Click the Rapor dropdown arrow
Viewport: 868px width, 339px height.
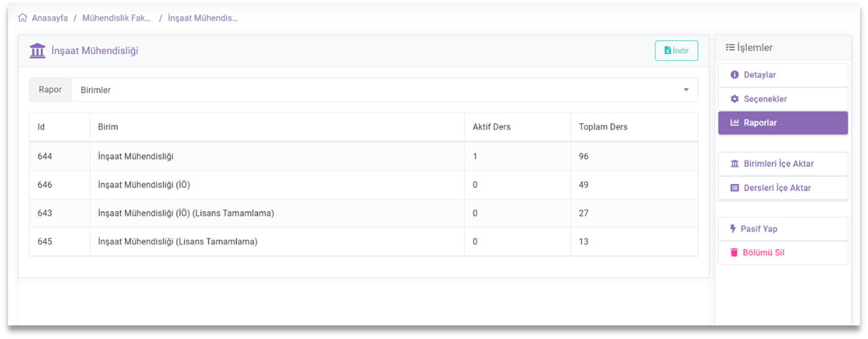[x=686, y=90]
